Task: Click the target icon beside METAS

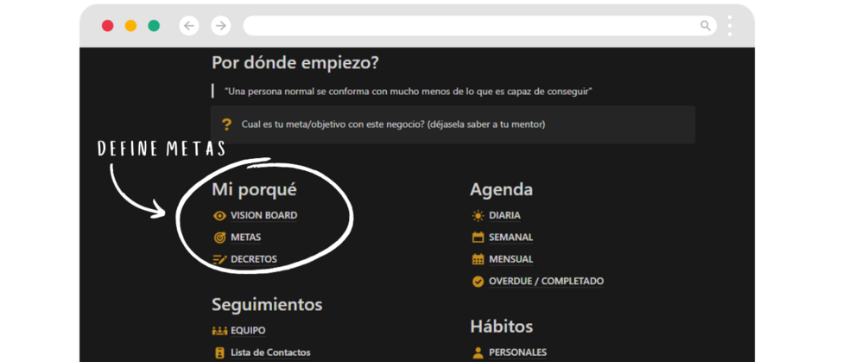Action: tap(219, 238)
